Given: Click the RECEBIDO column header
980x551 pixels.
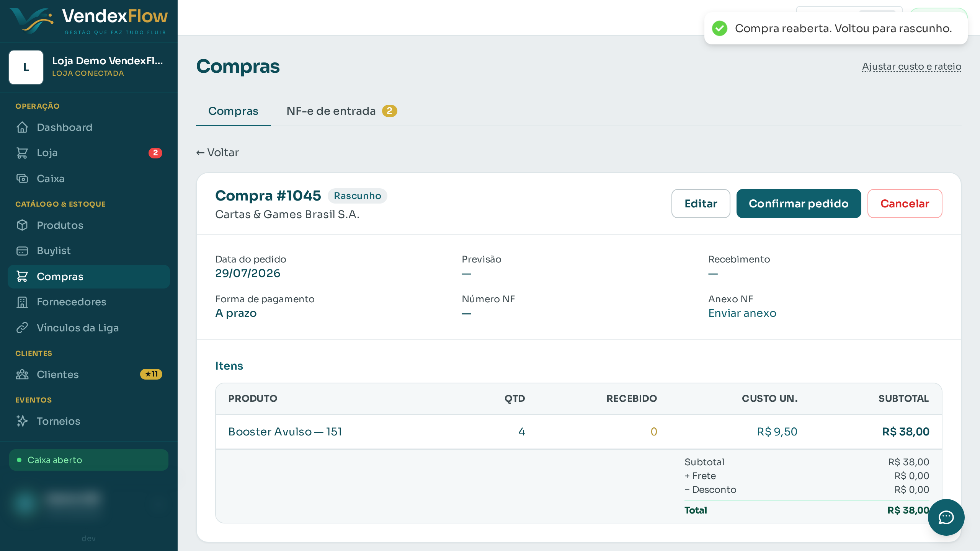Looking at the screenshot, I should coord(632,398).
